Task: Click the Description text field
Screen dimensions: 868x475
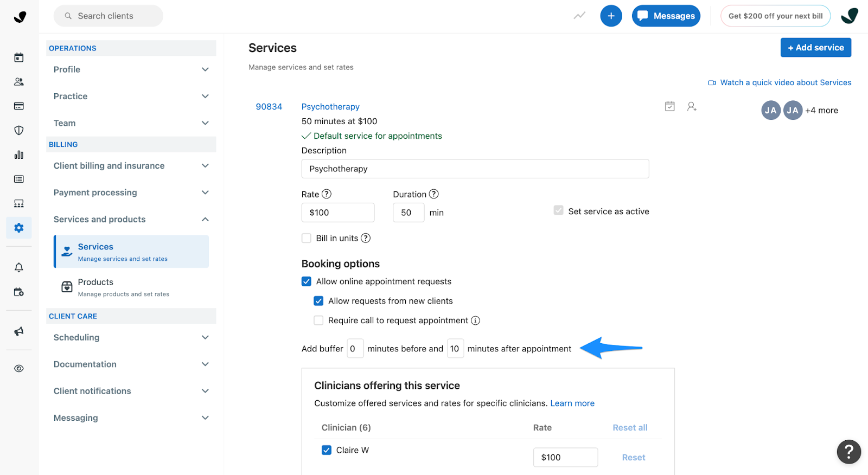Action: (475, 169)
